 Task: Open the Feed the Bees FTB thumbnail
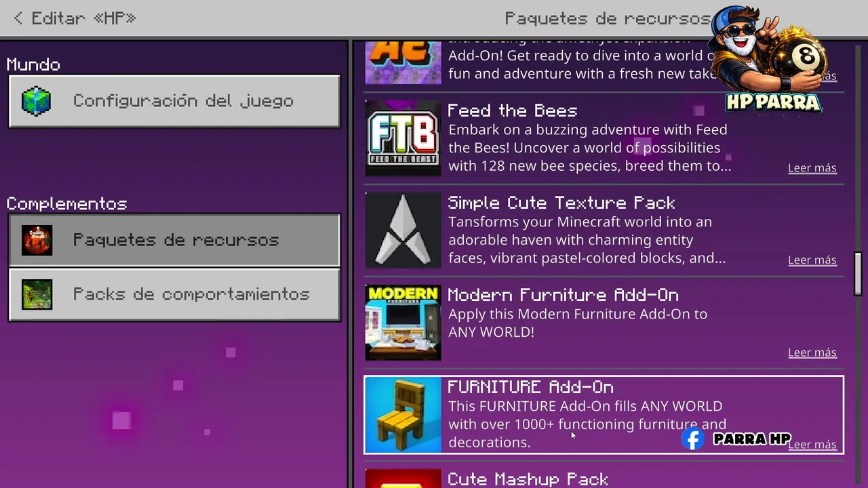click(403, 138)
